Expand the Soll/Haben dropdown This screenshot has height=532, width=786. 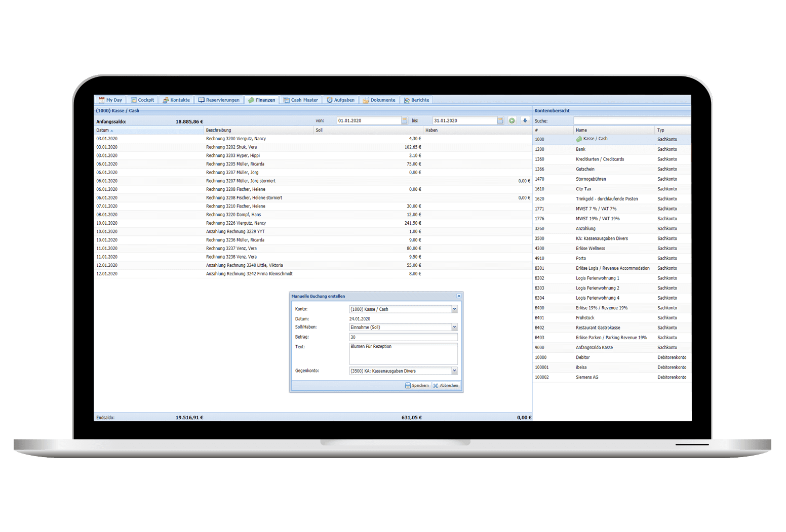[x=454, y=328]
